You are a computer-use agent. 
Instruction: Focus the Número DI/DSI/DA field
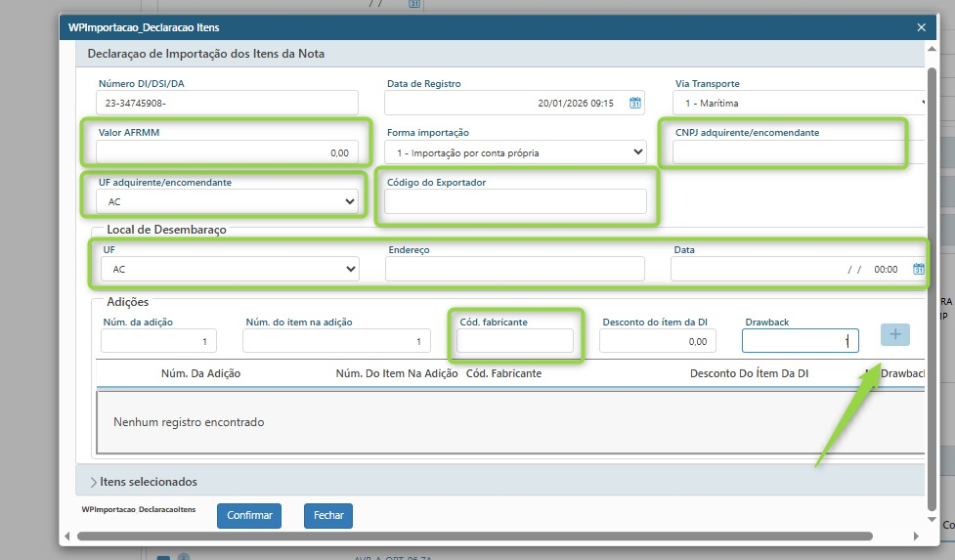228,103
